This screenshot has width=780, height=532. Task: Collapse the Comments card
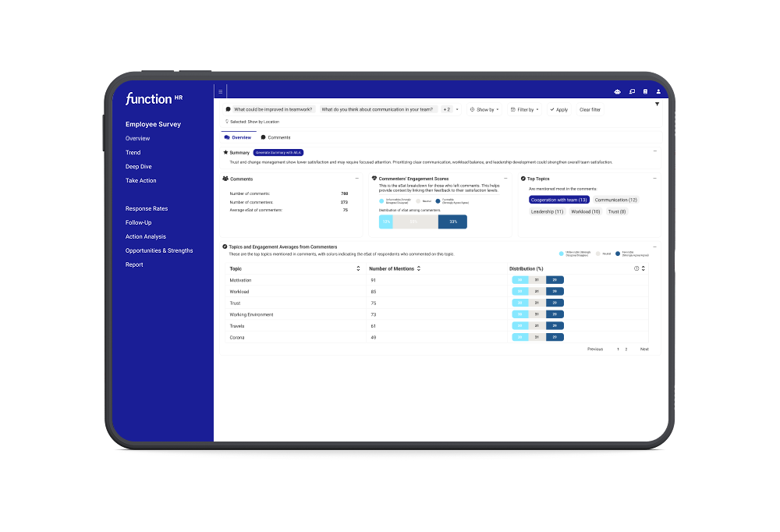point(356,178)
